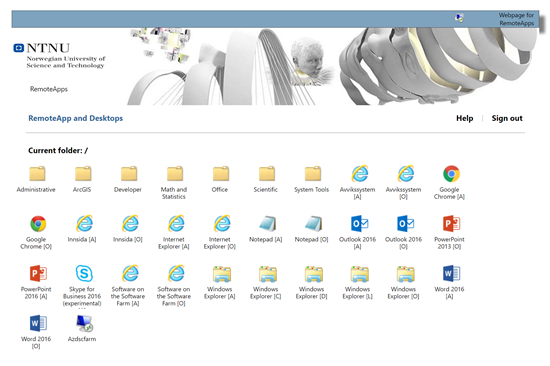Screen dimensions: 550x366
Task: Open the Developer folder
Action: (128, 179)
